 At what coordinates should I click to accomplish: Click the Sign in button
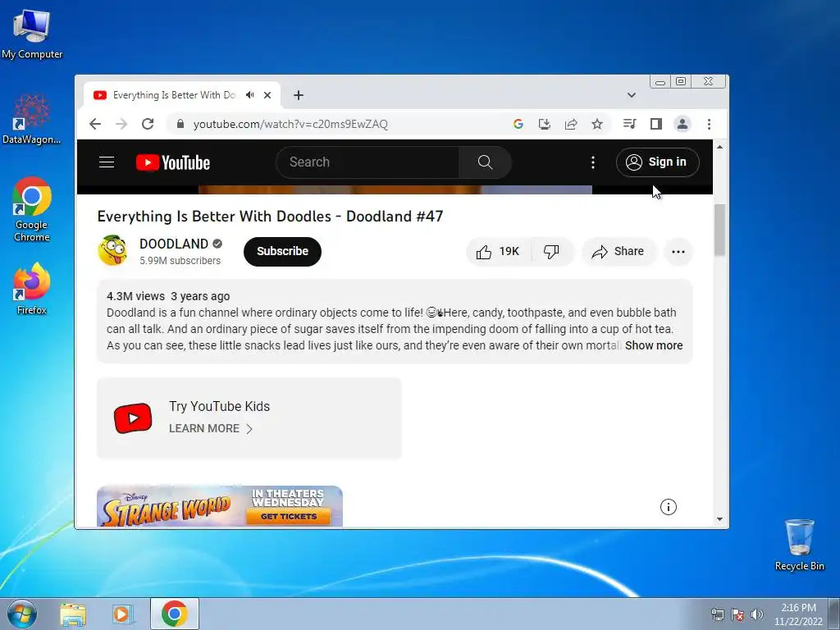point(657,162)
